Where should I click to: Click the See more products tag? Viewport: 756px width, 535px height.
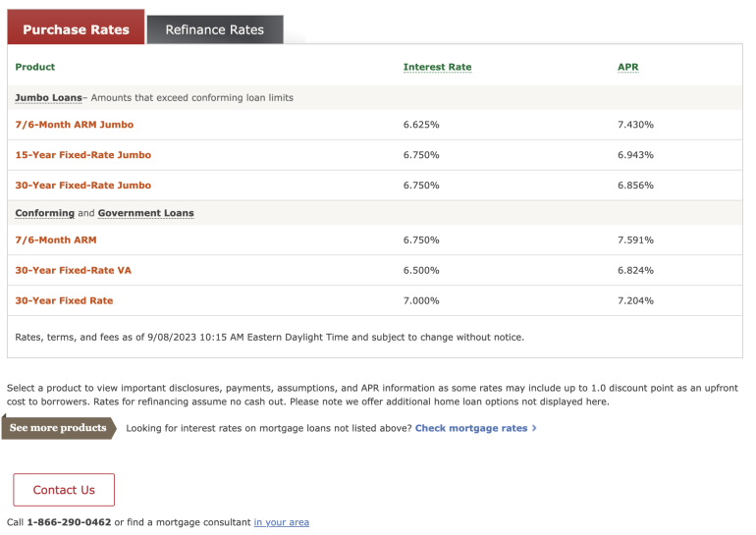58,428
